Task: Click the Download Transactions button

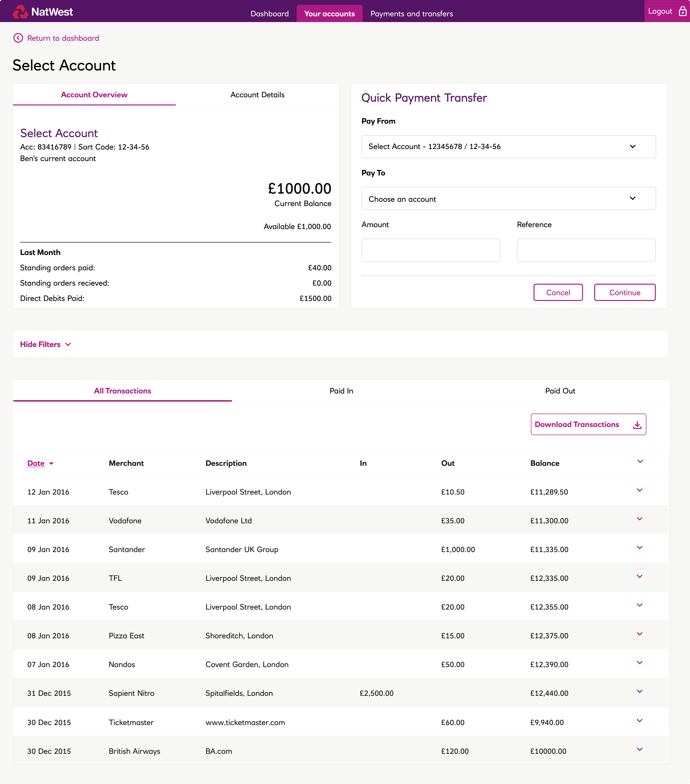Action: [588, 424]
